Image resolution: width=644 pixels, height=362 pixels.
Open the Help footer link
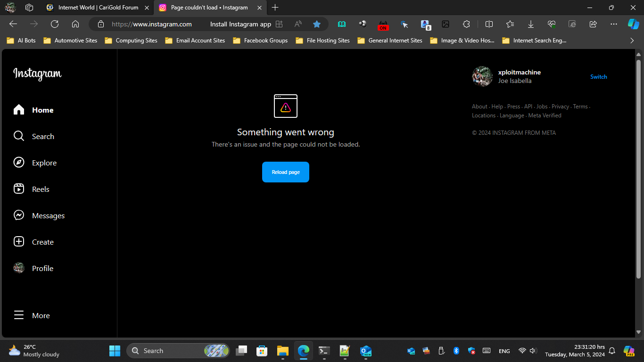point(497,107)
